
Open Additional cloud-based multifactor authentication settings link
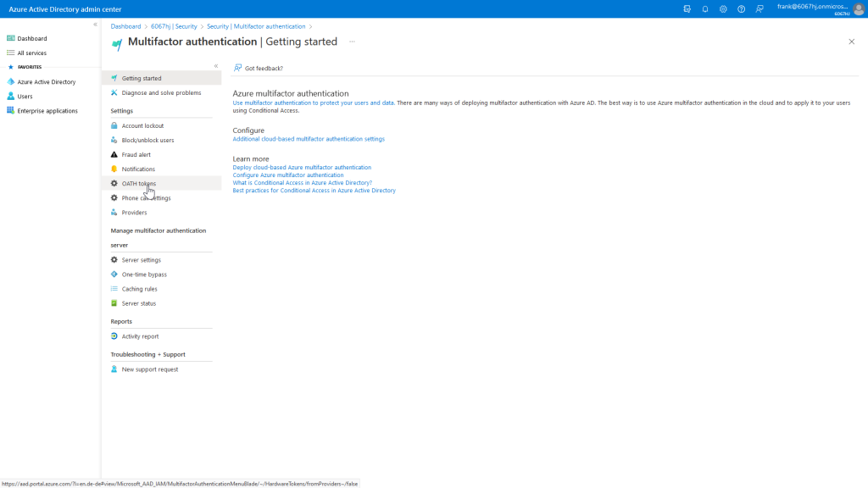coord(309,139)
